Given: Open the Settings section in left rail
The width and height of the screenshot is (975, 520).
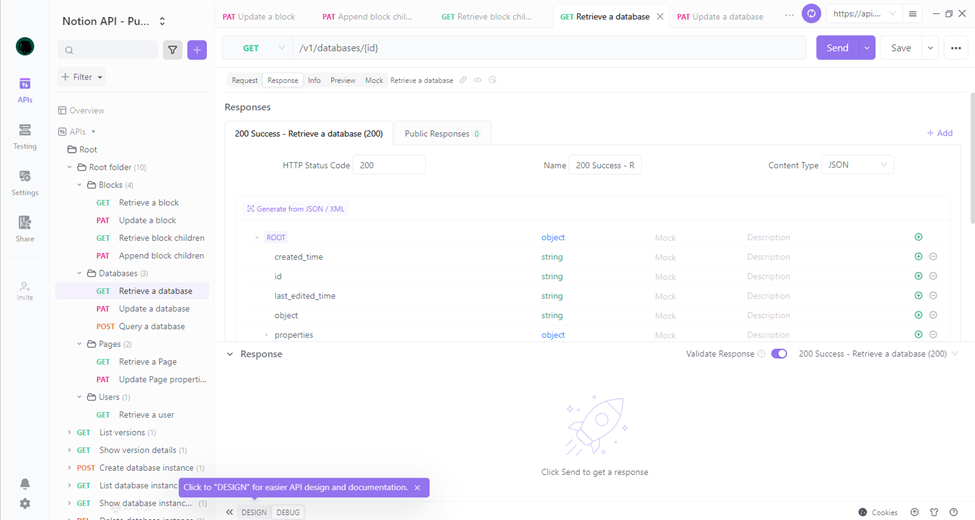Looking at the screenshot, I should click(25, 182).
